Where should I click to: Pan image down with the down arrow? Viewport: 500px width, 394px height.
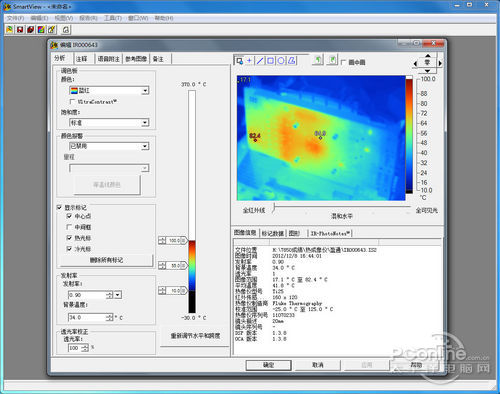[428, 71]
